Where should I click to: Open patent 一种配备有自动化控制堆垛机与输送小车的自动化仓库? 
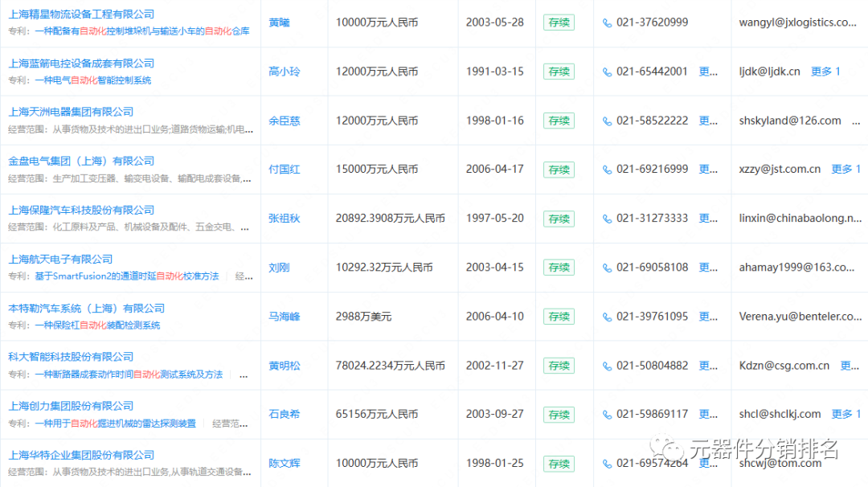point(142,31)
